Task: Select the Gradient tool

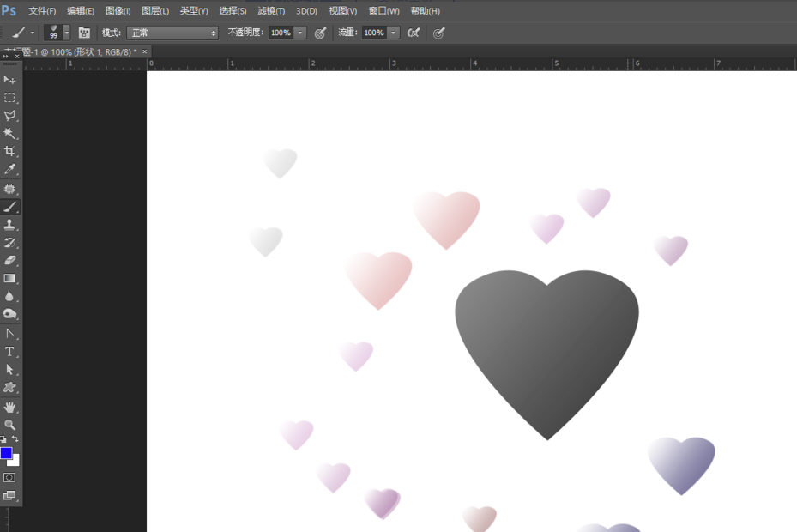Action: 9,278
